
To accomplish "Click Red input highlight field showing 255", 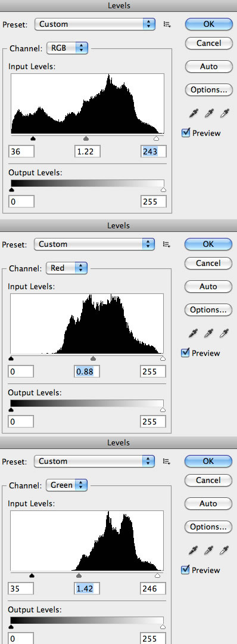I will [x=153, y=371].
